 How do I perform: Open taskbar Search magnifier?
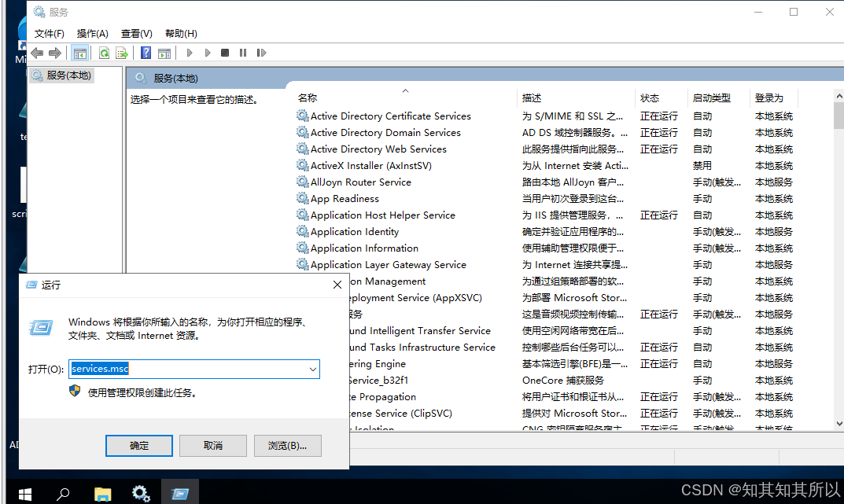[x=63, y=494]
